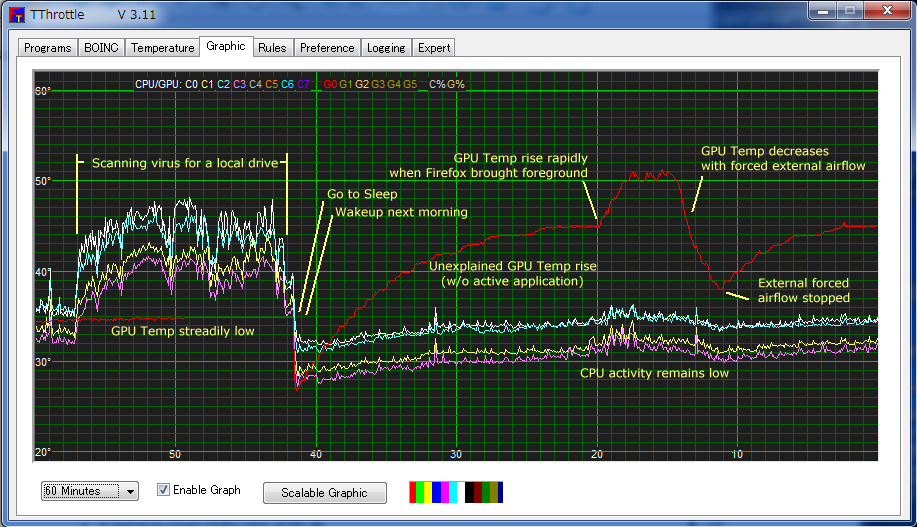
Task: Select the Graphic tab
Action: [226, 46]
